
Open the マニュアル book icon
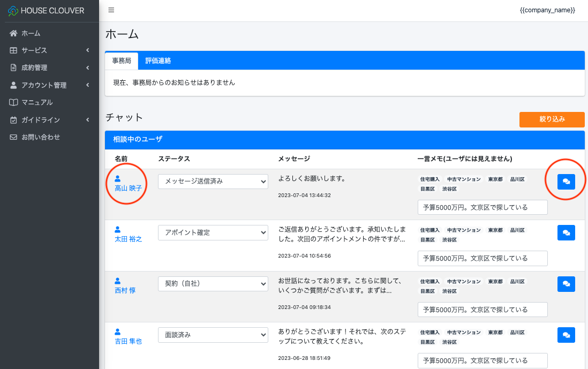(x=14, y=102)
